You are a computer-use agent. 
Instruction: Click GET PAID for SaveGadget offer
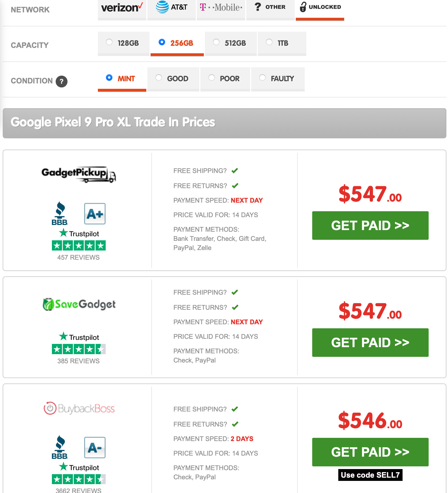(x=370, y=343)
